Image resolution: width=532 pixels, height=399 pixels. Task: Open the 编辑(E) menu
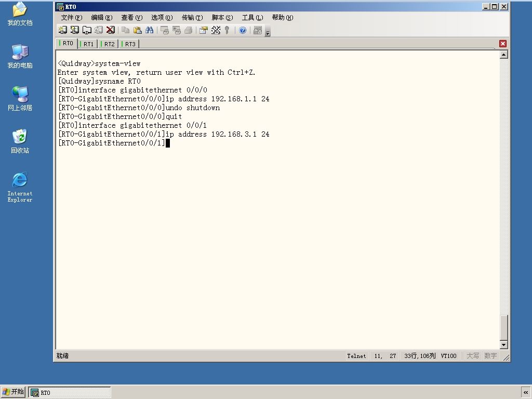101,18
